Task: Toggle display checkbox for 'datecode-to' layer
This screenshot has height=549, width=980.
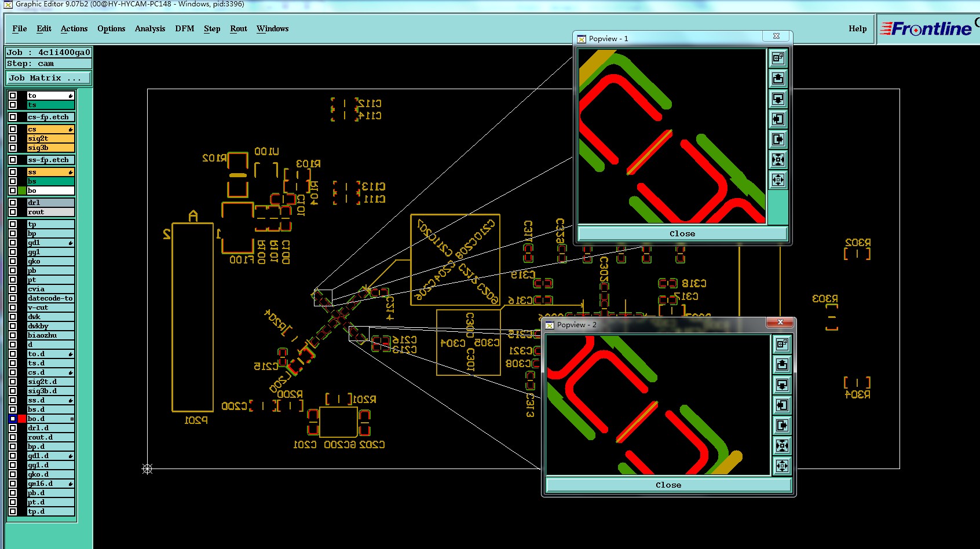Action: [13, 298]
